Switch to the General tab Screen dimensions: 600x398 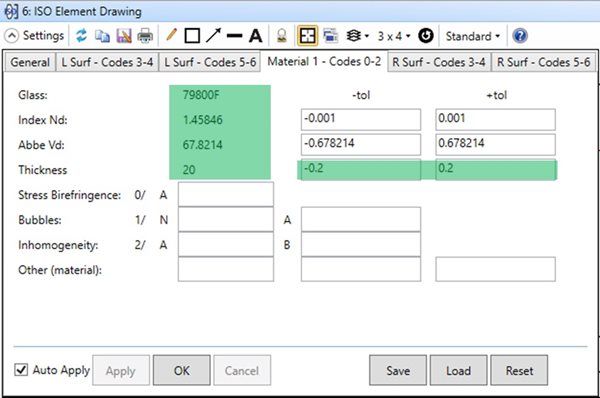tap(30, 62)
